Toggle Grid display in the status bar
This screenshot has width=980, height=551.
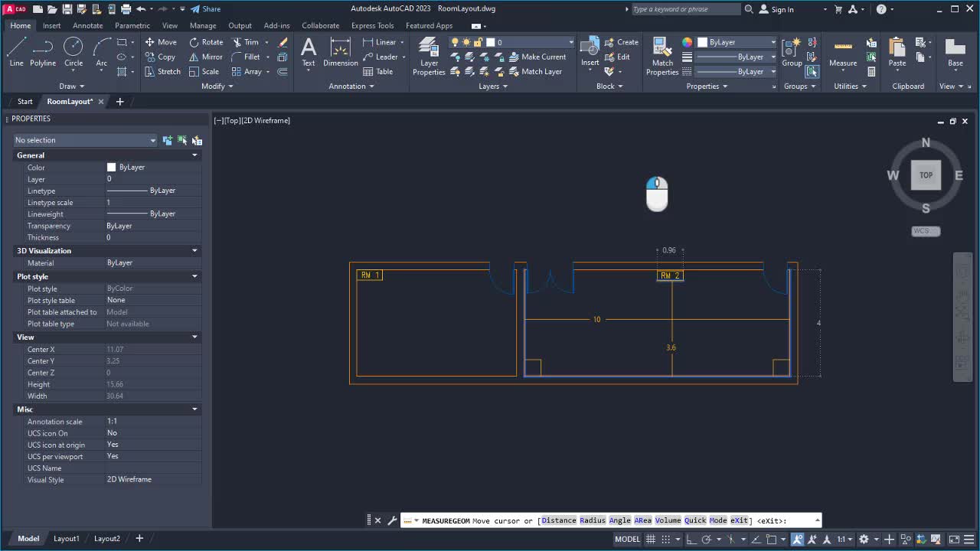(x=650, y=539)
